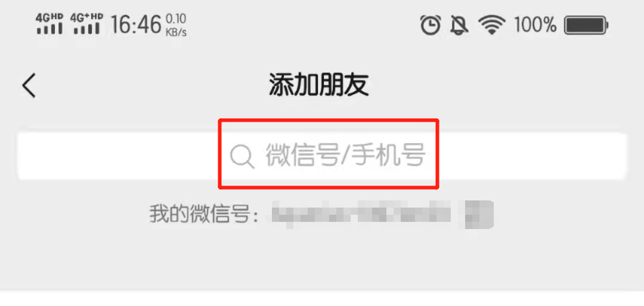Tap the battery icon in status bar
This screenshot has height=306, width=644.
pos(587,25)
